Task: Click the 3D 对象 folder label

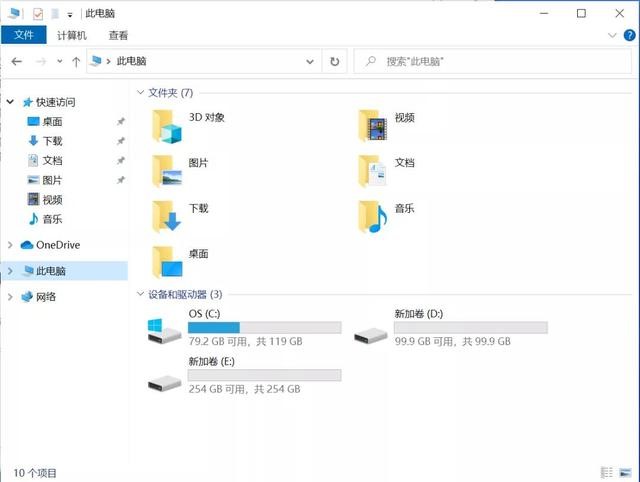Action: [207, 118]
